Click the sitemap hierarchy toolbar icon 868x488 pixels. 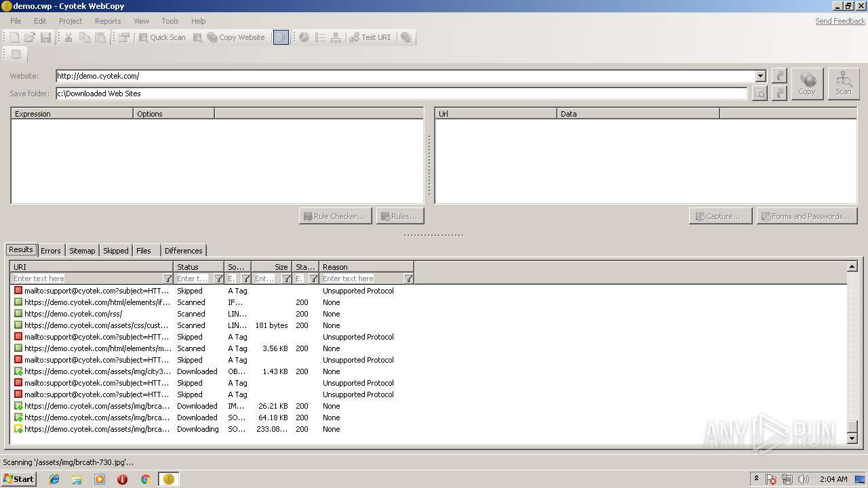pos(336,37)
